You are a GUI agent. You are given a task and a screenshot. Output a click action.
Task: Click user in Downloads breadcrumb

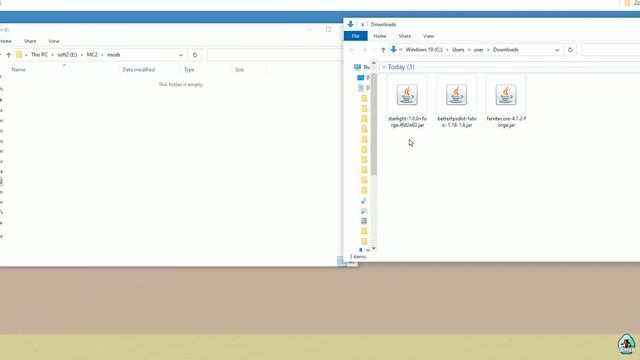pos(478,50)
